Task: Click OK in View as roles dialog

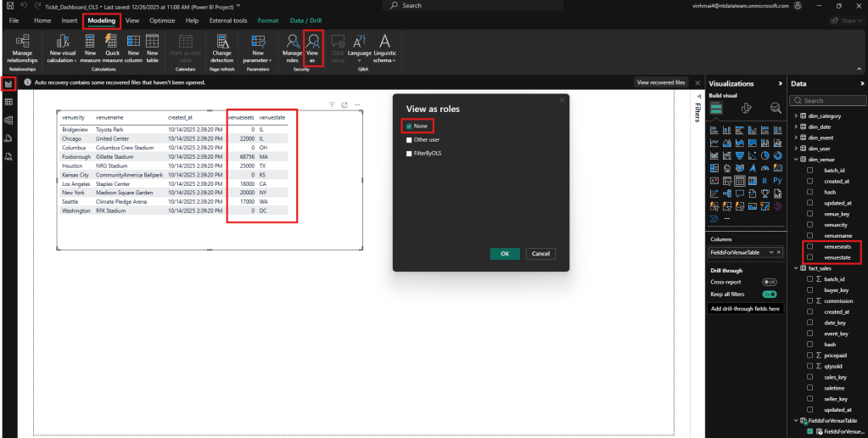Action: coord(504,254)
